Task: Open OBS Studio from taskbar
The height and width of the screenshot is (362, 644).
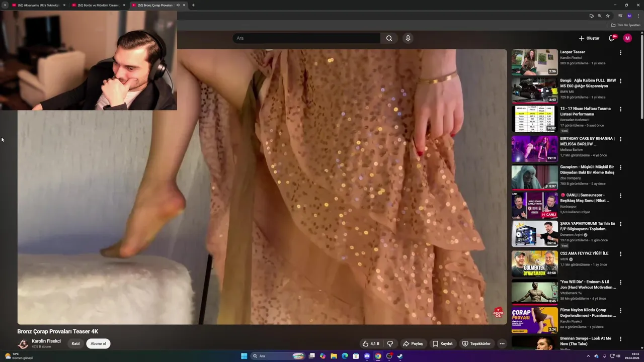Action: coord(389,356)
